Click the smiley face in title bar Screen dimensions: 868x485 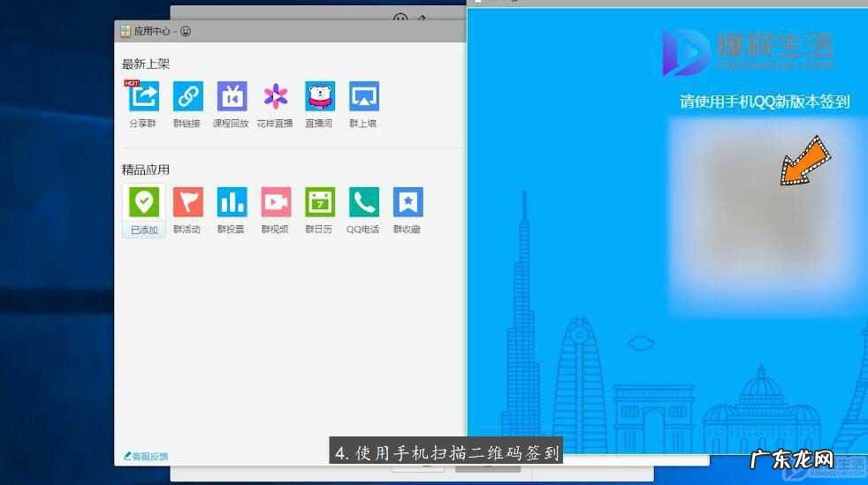pos(186,32)
